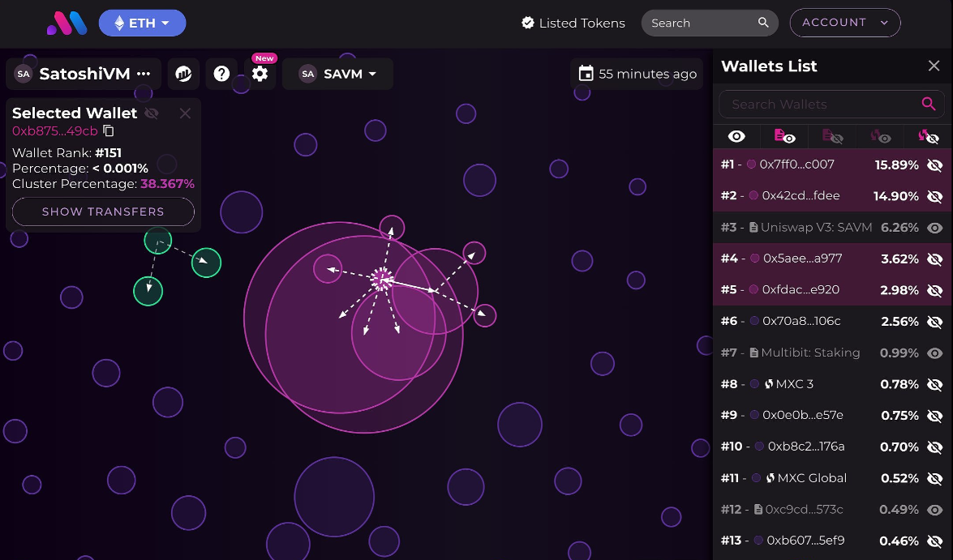This screenshot has height=560, width=953.
Task: Click the Bubblemaps logo
Action: click(67, 23)
